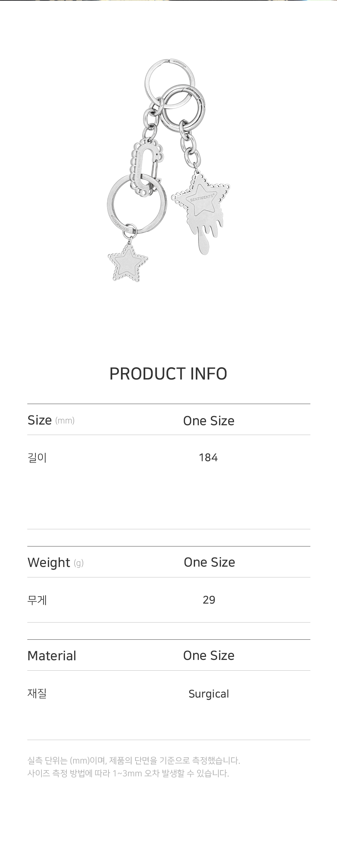
Task: Click the 길이 row label
Action: coord(37,458)
